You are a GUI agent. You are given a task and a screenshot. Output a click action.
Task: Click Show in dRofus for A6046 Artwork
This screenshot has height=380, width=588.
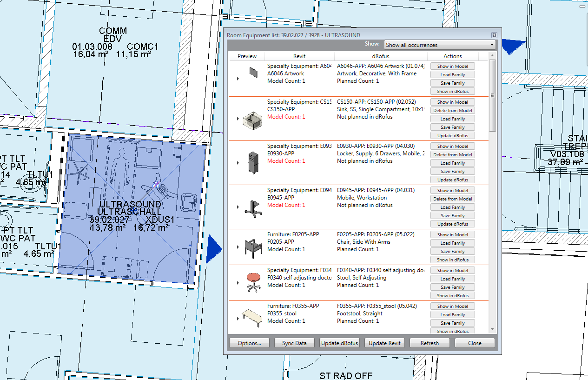coord(452,91)
